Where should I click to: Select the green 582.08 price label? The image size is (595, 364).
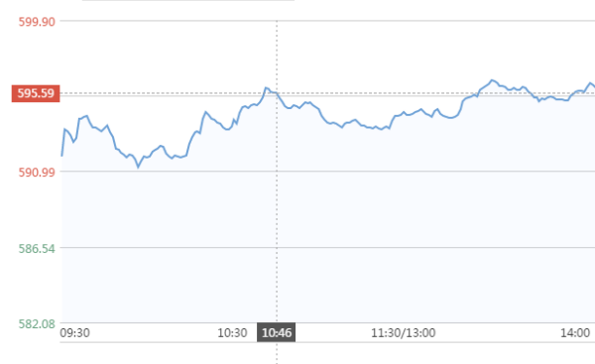(37, 323)
